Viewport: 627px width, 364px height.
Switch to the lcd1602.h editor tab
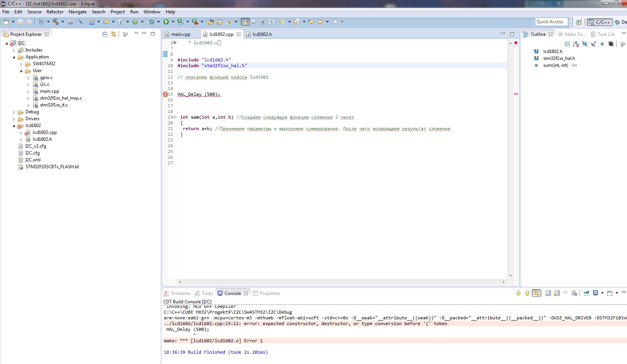click(262, 34)
